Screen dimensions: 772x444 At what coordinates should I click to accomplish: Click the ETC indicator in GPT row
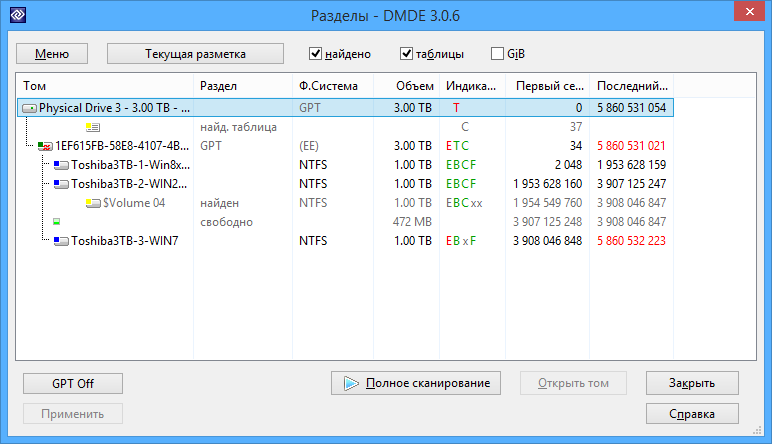(x=457, y=146)
